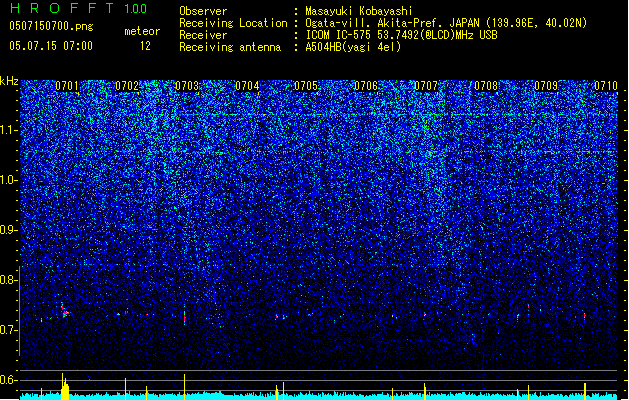Screen dimensions: 629x400
Task: Click the 0.7 kHz axis label
Action: pos(8,330)
